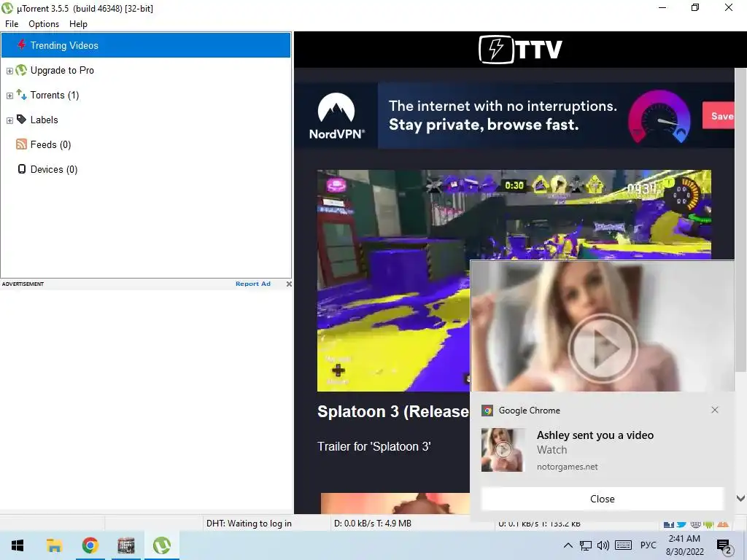The image size is (747, 560).
Task: Click the NordVPN banner headline text
Action: 503,115
